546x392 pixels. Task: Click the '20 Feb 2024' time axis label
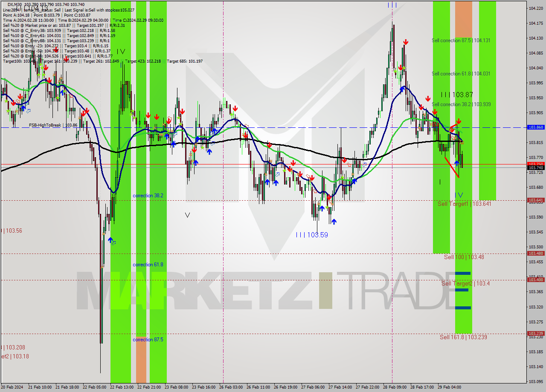[12, 387]
